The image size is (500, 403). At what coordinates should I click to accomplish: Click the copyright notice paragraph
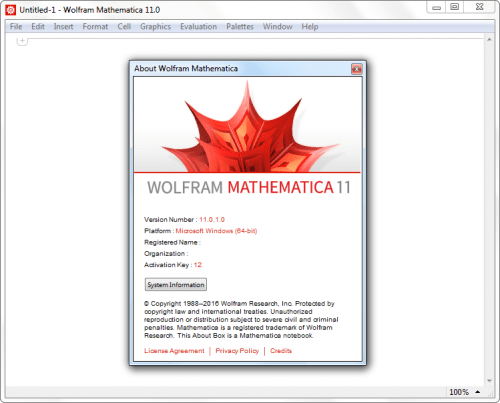tap(241, 319)
